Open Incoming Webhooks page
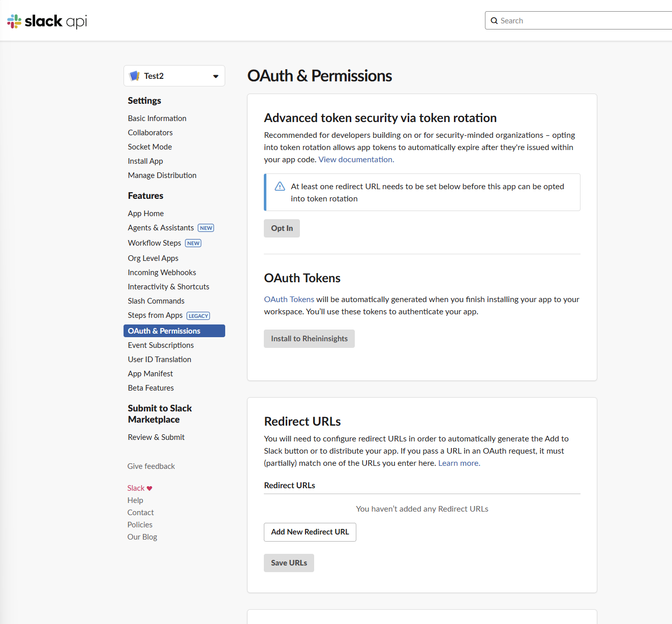This screenshot has height=624, width=672. (x=162, y=273)
